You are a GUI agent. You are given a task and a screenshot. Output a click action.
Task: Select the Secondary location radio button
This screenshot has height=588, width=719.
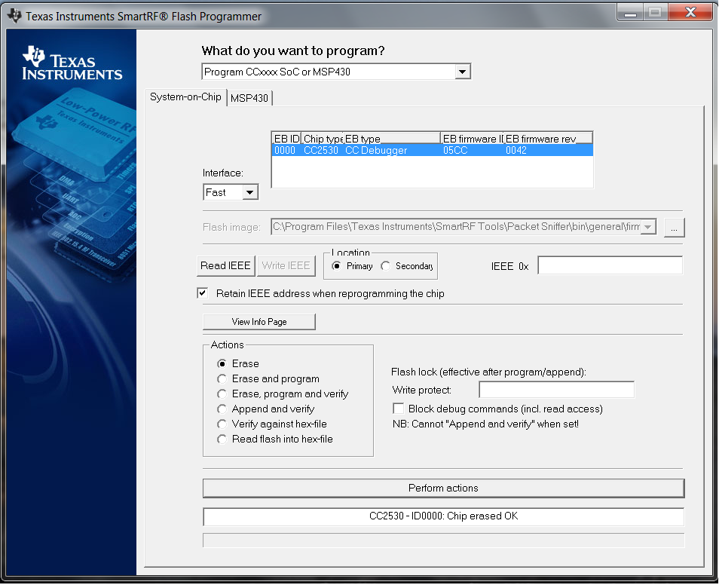pyautogui.click(x=386, y=266)
